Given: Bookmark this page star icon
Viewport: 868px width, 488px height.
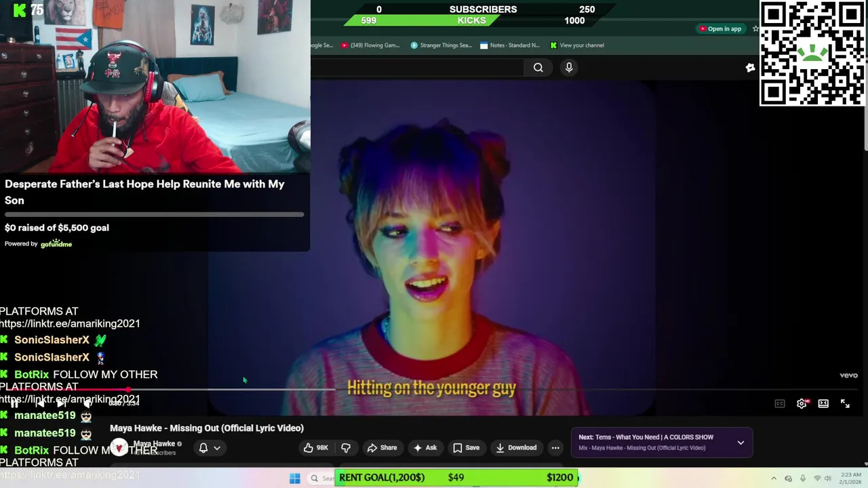Looking at the screenshot, I should [x=755, y=28].
